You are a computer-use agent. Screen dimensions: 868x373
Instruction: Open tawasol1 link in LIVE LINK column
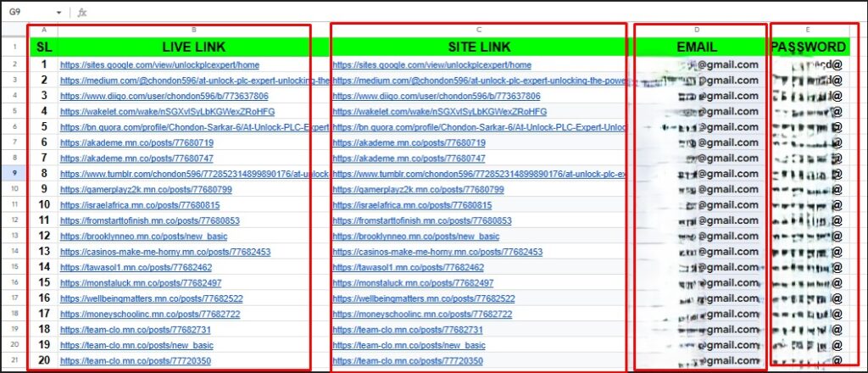click(136, 267)
